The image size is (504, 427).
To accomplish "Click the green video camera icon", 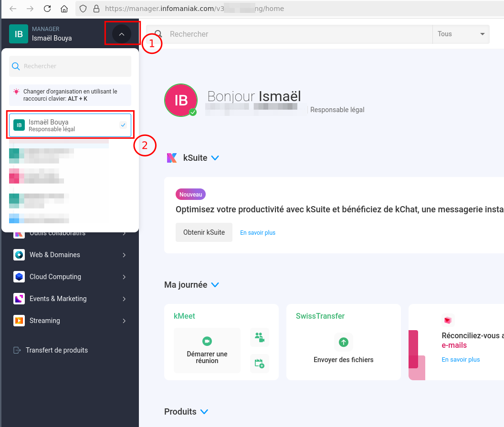I will coord(207,341).
